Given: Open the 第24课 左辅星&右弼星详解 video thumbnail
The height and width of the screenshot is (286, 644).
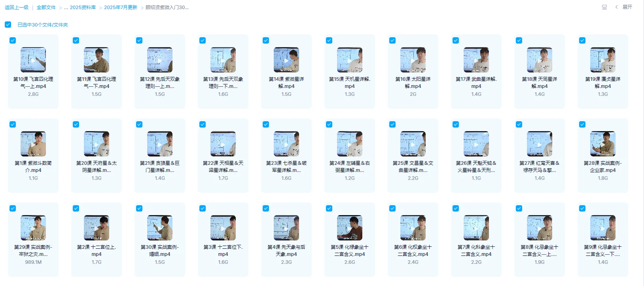Looking at the screenshot, I should [x=350, y=144].
